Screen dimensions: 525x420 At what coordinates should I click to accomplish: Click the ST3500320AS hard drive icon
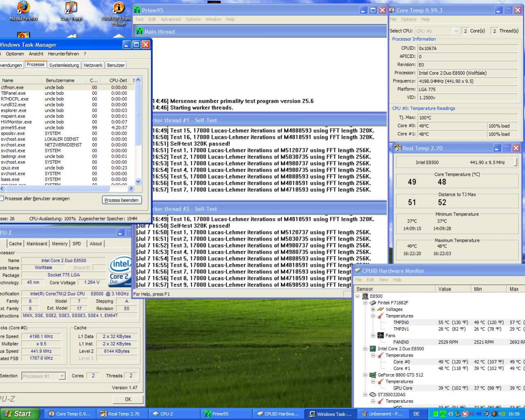373,395
